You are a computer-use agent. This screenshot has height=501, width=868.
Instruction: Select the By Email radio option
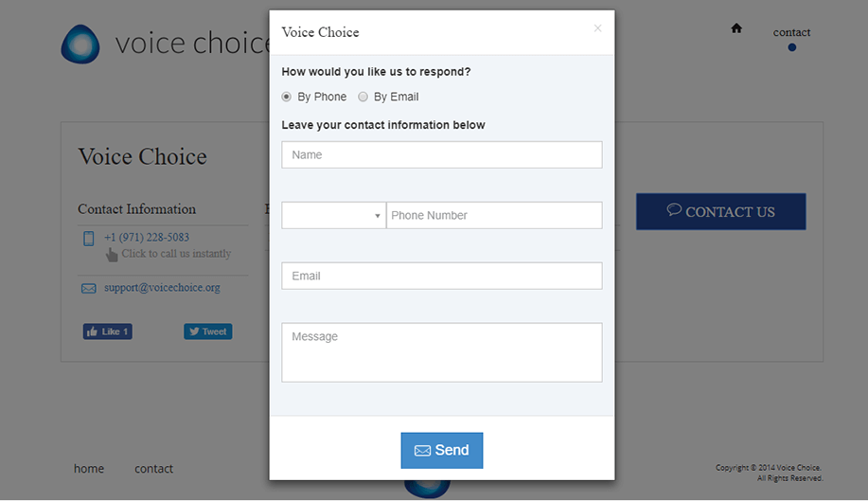[x=363, y=97]
